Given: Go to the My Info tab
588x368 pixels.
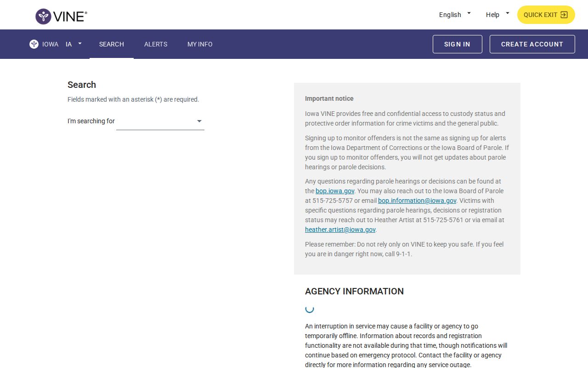Looking at the screenshot, I should click(x=200, y=44).
